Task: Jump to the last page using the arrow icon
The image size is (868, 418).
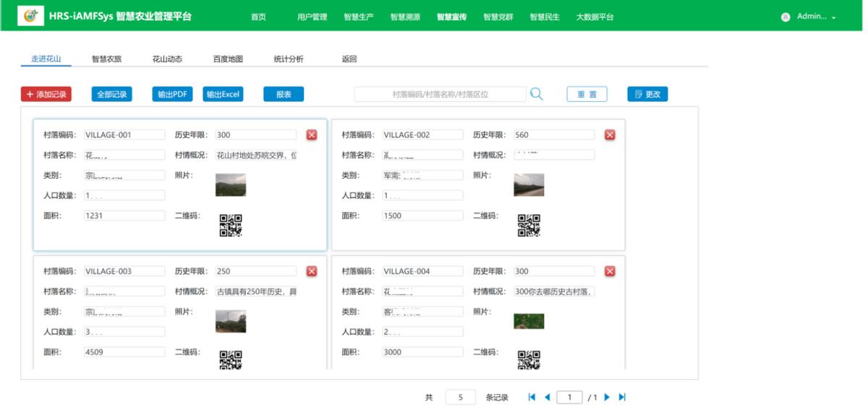Action: pos(621,396)
